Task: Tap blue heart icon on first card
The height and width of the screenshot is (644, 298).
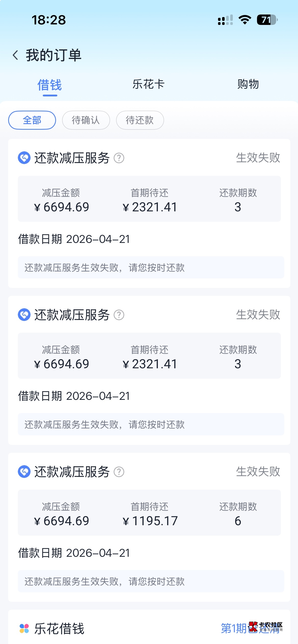Action: click(x=24, y=158)
